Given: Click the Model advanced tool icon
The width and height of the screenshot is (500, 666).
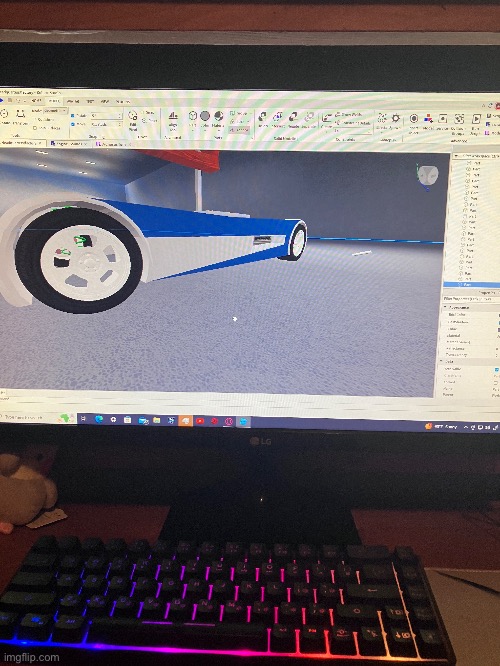Looking at the screenshot, I should (x=428, y=122).
